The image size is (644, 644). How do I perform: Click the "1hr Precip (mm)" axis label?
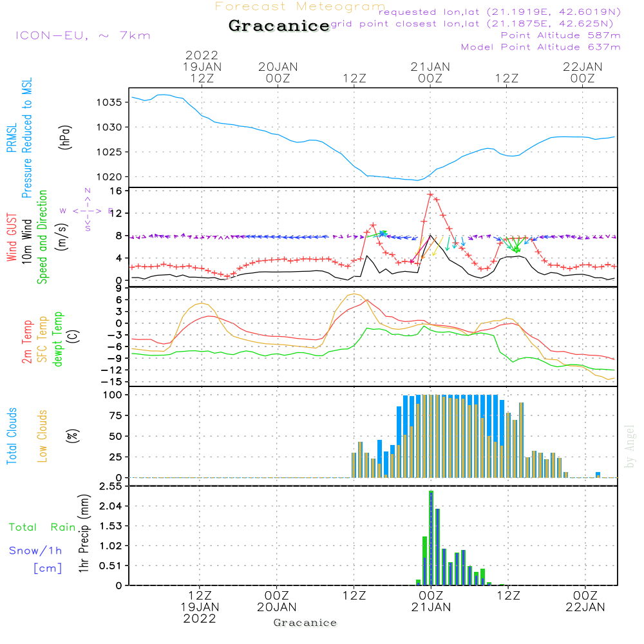pos(84,533)
